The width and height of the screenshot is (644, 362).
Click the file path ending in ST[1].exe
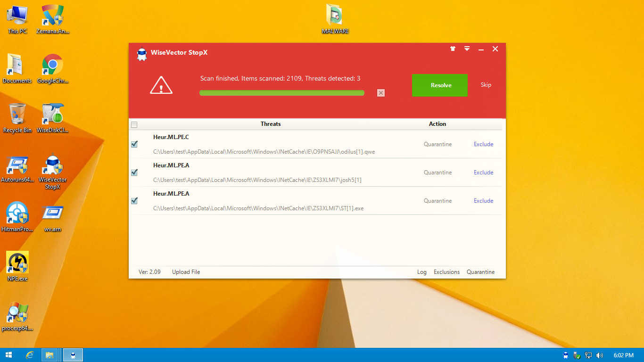click(258, 208)
